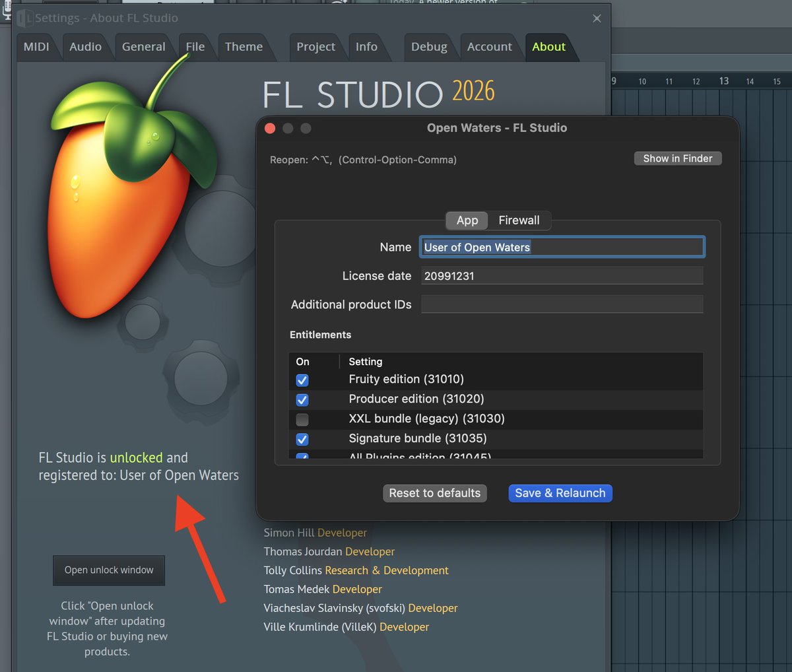Click the Reopen shortcut hint text
792x672 pixels.
(363, 160)
